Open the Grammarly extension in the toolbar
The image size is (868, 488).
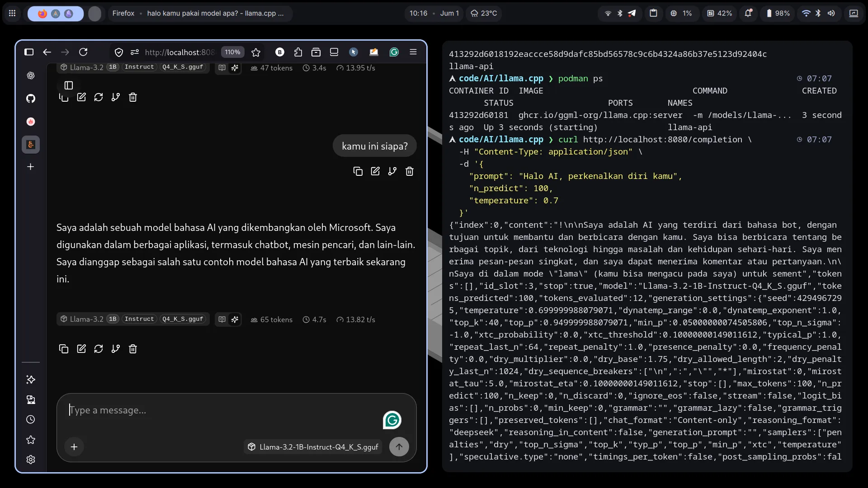coord(394,52)
